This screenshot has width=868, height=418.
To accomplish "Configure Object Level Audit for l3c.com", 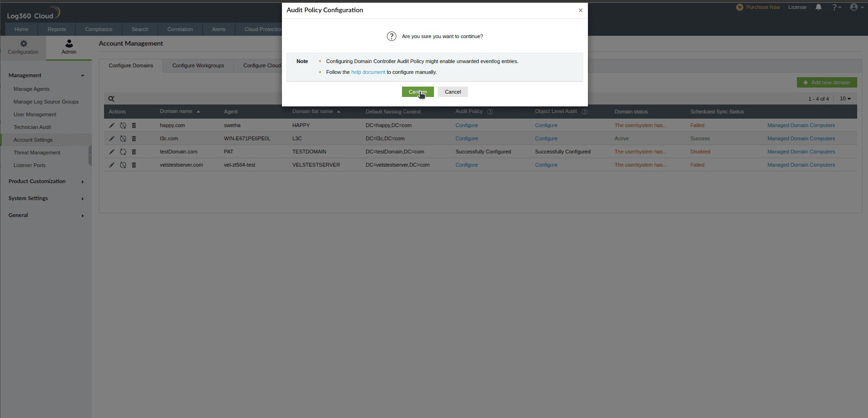I will tap(546, 138).
